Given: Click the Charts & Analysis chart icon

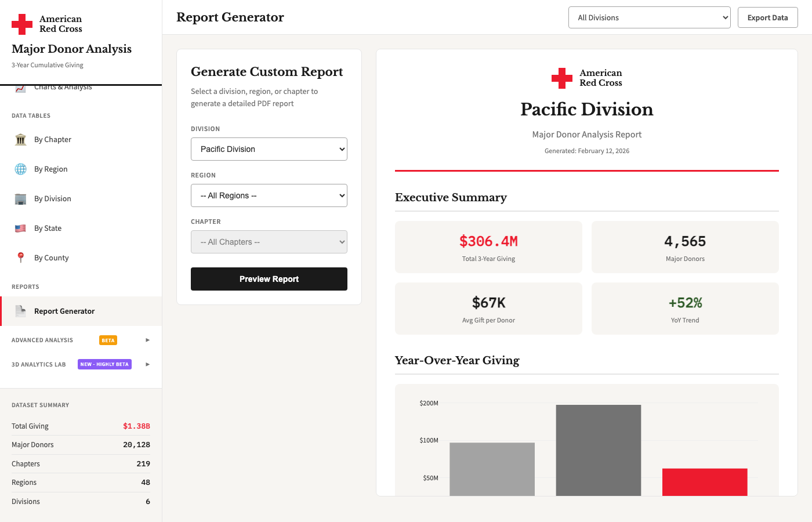Looking at the screenshot, I should [x=21, y=89].
